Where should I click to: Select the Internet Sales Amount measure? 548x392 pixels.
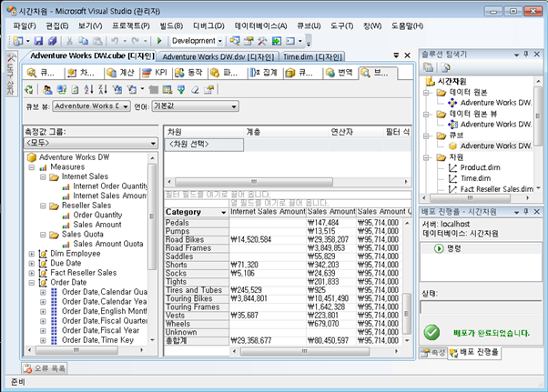pyautogui.click(x=110, y=196)
